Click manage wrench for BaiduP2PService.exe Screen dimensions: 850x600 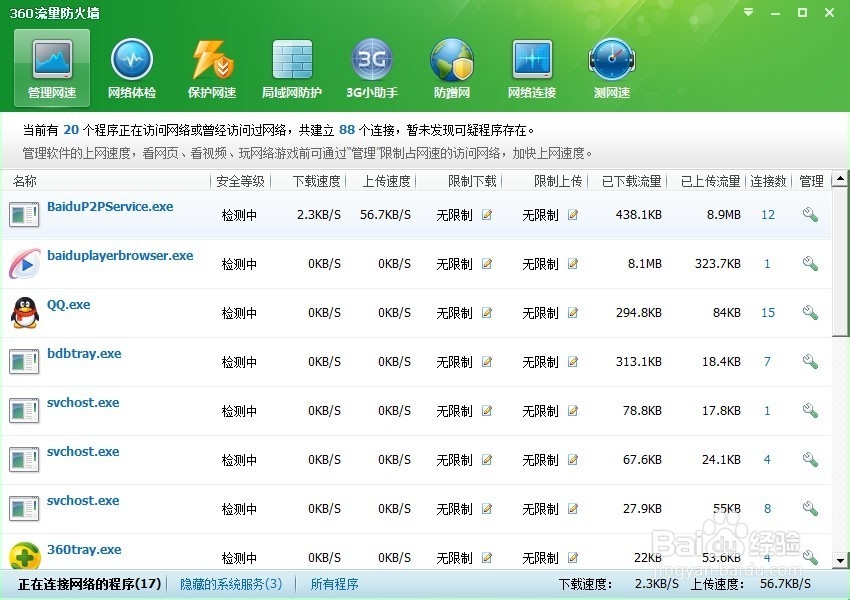[810, 215]
